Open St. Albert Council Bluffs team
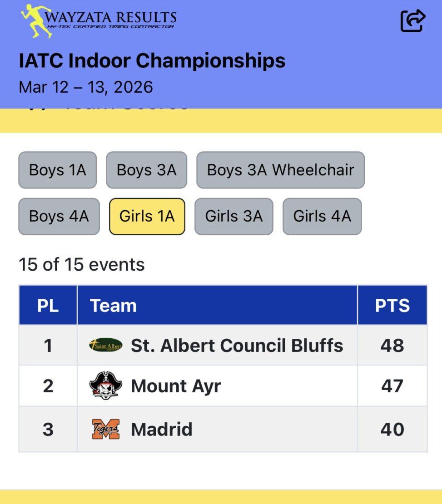The width and height of the screenshot is (442, 504). click(x=237, y=346)
